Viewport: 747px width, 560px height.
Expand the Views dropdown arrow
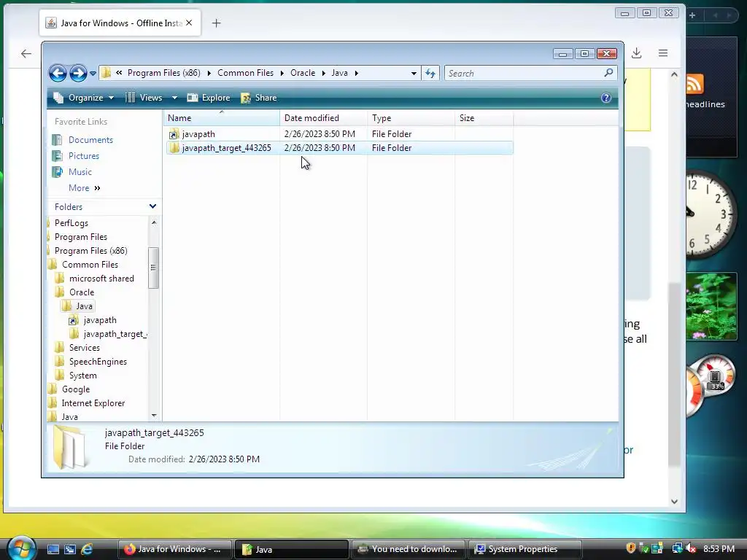tap(174, 98)
